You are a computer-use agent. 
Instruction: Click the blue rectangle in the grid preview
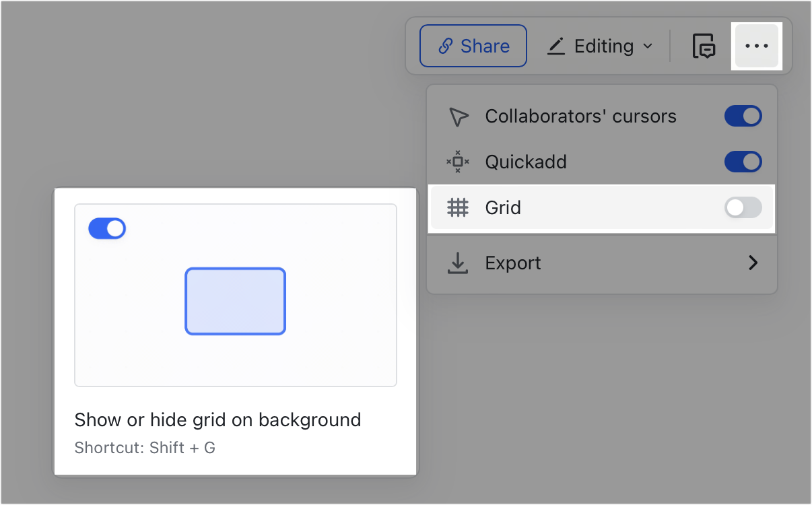(235, 301)
